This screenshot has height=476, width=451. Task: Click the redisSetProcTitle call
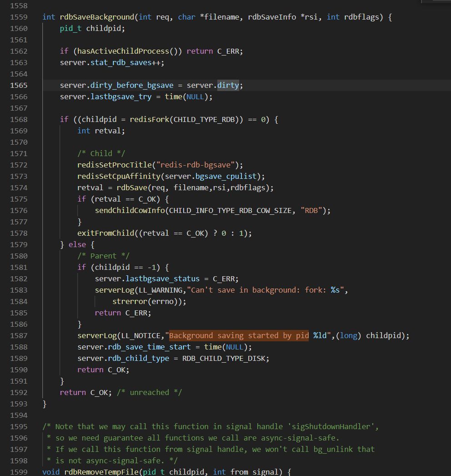115,165
